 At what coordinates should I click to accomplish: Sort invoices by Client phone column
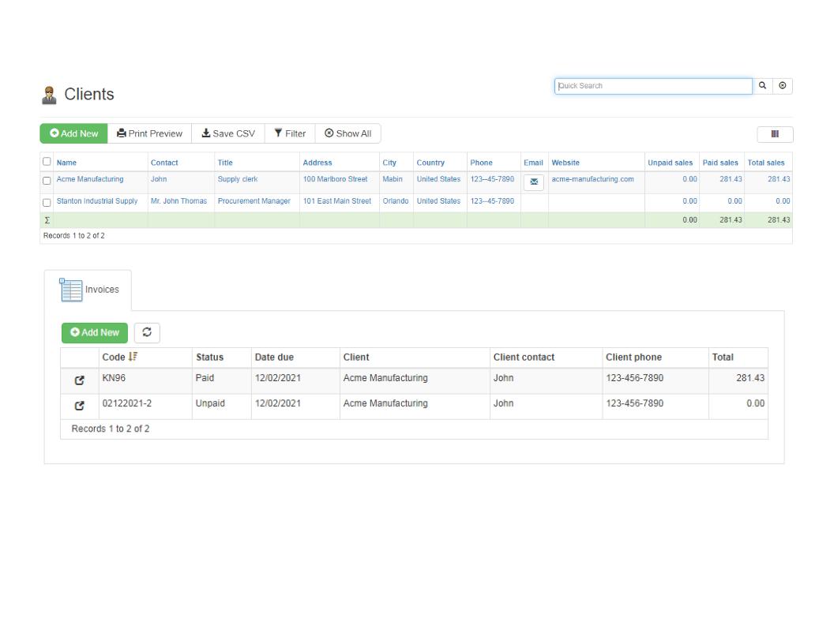coord(633,357)
